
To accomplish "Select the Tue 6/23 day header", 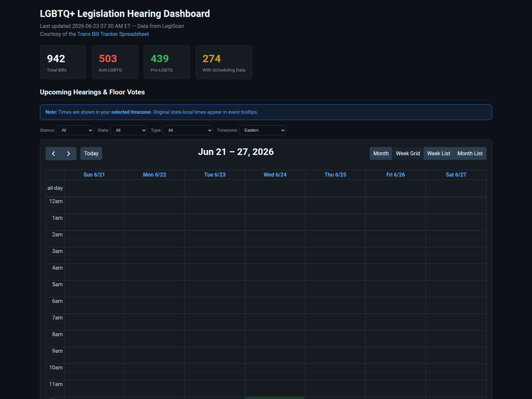I will (215, 175).
